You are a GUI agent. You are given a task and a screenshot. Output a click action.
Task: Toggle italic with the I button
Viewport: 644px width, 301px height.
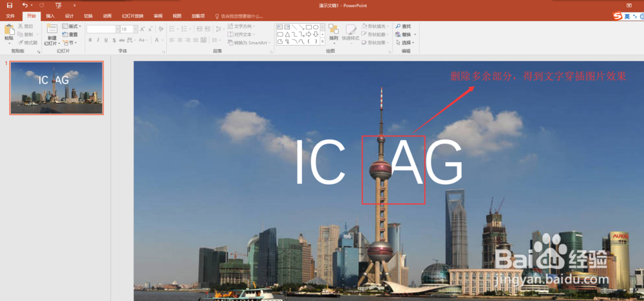pos(98,40)
